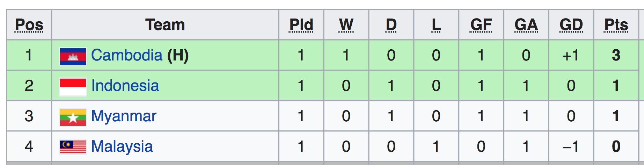
Task: Open the Indonesia team link
Action: coord(125,86)
